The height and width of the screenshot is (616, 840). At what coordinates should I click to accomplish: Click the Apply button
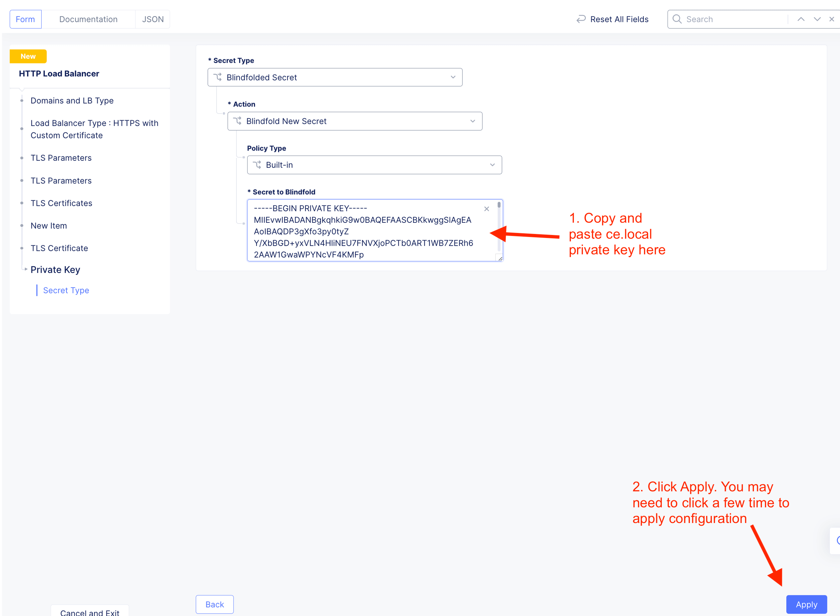click(x=806, y=604)
